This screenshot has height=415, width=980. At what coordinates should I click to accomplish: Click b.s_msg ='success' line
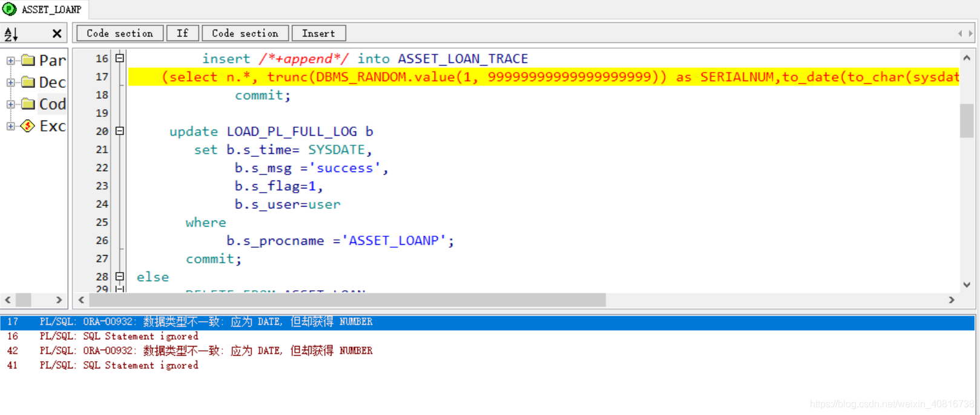pos(312,168)
